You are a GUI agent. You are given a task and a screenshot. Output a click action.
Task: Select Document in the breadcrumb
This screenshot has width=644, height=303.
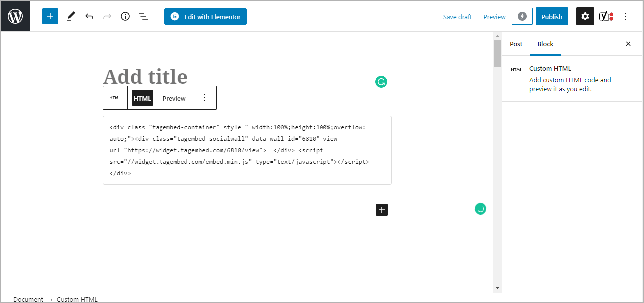28,299
